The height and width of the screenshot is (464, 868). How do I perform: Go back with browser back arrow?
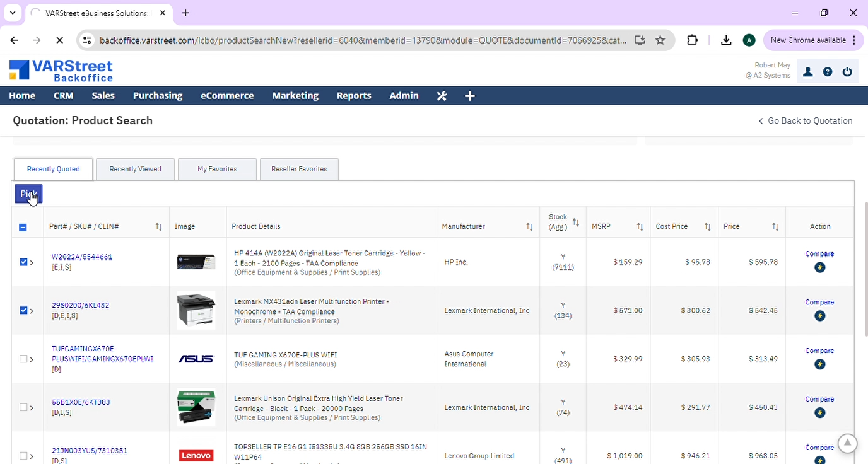pos(14,40)
